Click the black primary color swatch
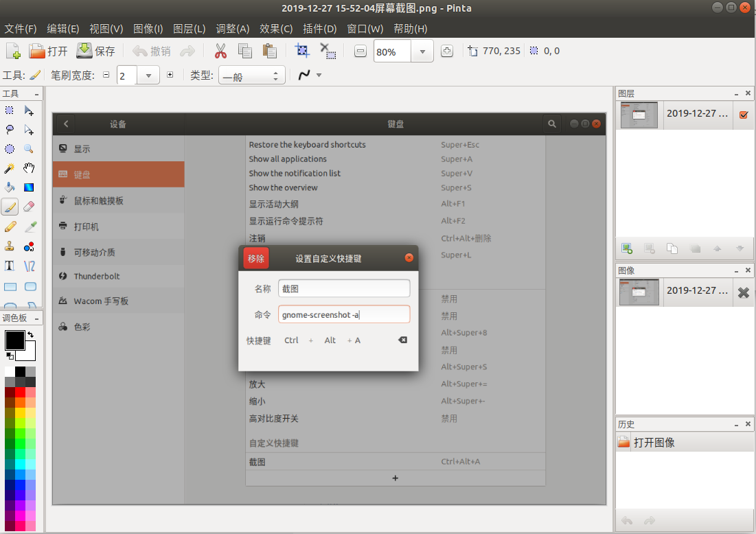 click(14, 340)
